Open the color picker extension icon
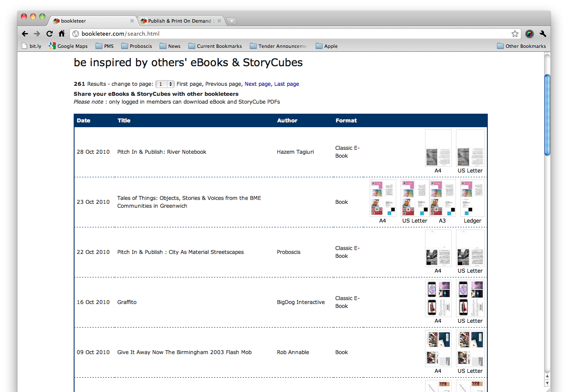Image resolution: width=568 pixels, height=392 pixels. pos(530,34)
